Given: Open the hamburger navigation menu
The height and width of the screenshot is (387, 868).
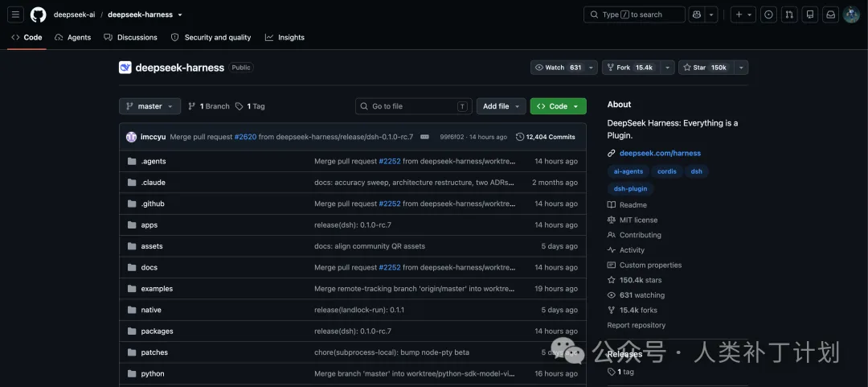Looking at the screenshot, I should click(x=15, y=14).
